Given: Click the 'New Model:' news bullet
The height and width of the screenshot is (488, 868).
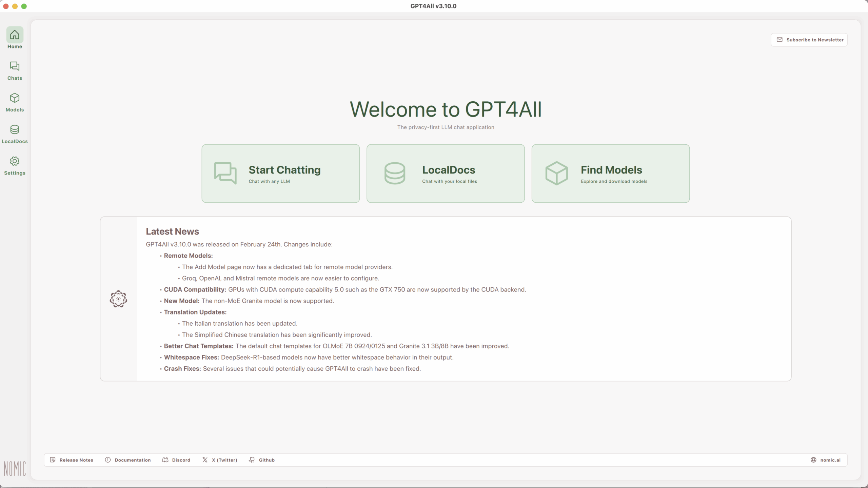Looking at the screenshot, I should coord(182,301).
